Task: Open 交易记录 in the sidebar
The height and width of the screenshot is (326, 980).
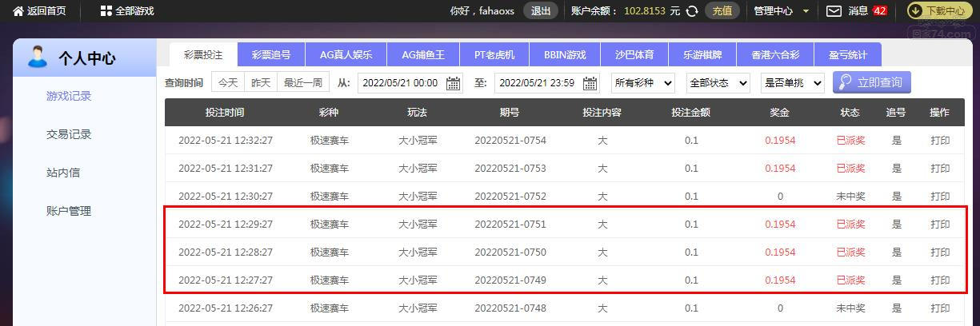Action: point(69,134)
